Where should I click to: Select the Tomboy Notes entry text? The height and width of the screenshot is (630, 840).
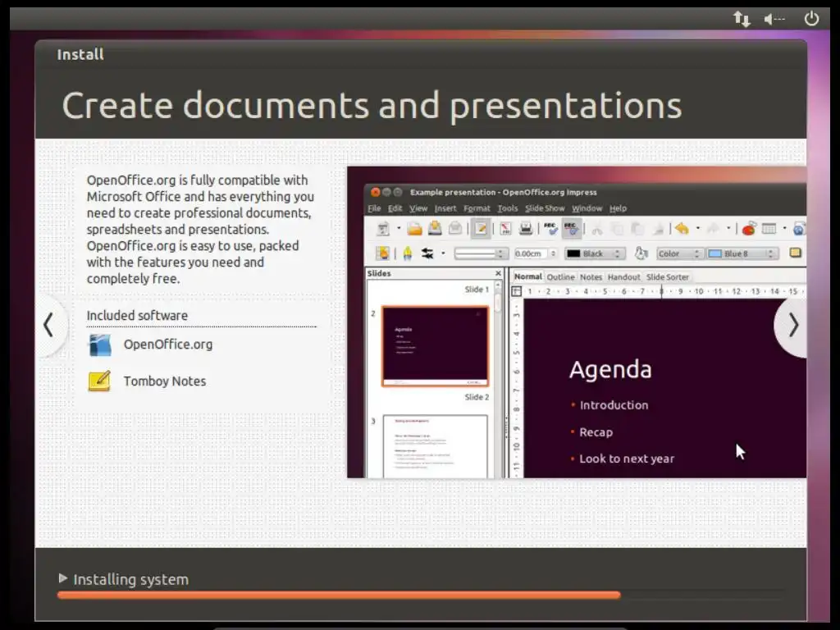pos(164,381)
